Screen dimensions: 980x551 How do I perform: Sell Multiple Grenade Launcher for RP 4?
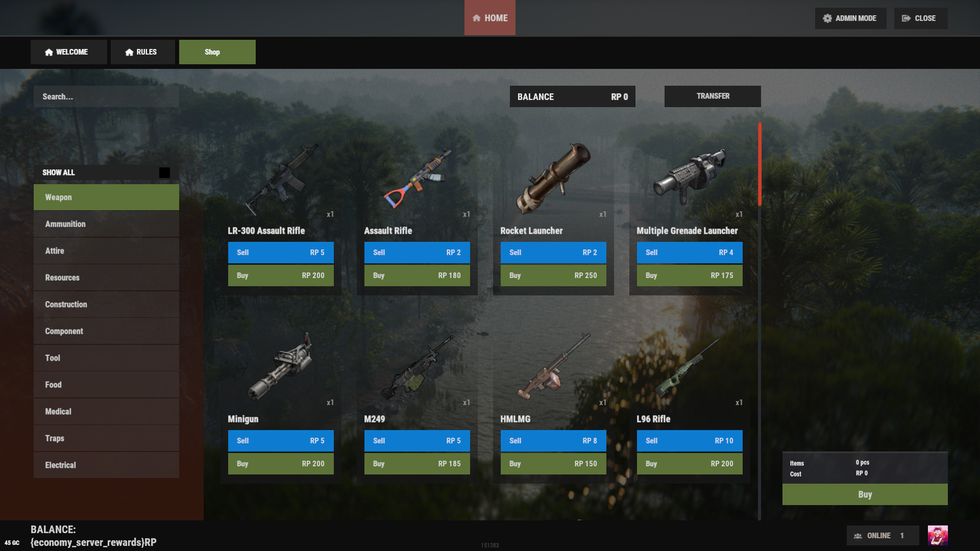pos(690,252)
